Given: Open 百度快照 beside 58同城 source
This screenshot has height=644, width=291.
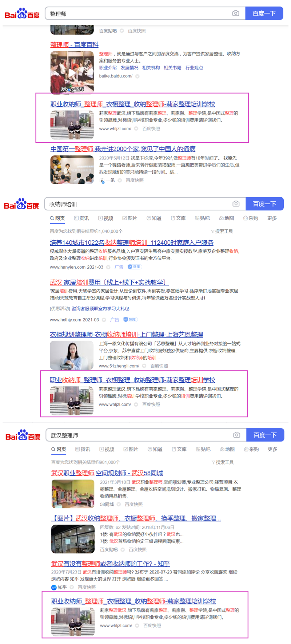Looking at the screenshot, I should (133, 504).
